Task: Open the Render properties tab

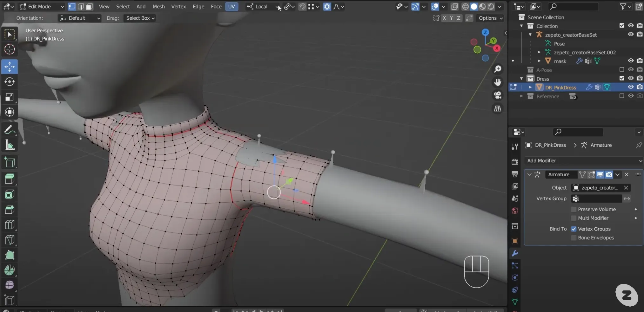Action: click(x=515, y=162)
